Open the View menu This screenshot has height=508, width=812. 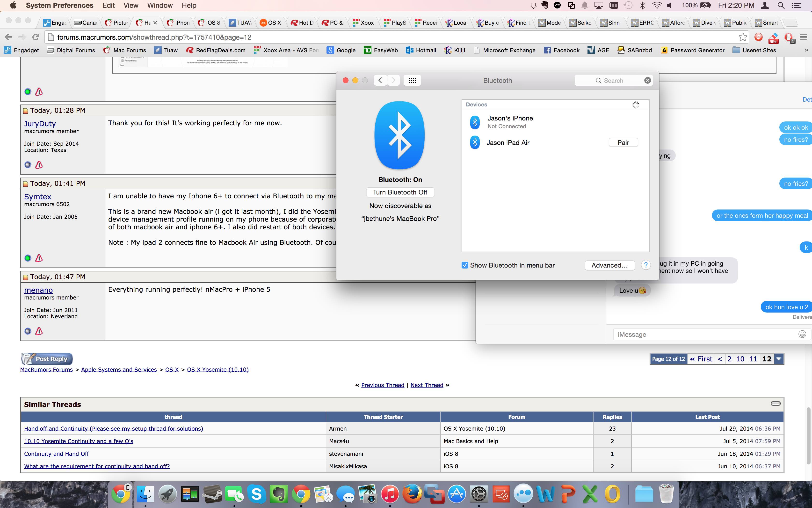tap(131, 5)
